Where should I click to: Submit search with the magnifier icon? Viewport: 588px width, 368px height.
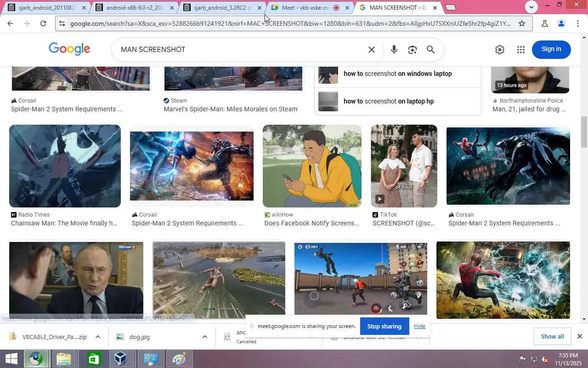[430, 50]
